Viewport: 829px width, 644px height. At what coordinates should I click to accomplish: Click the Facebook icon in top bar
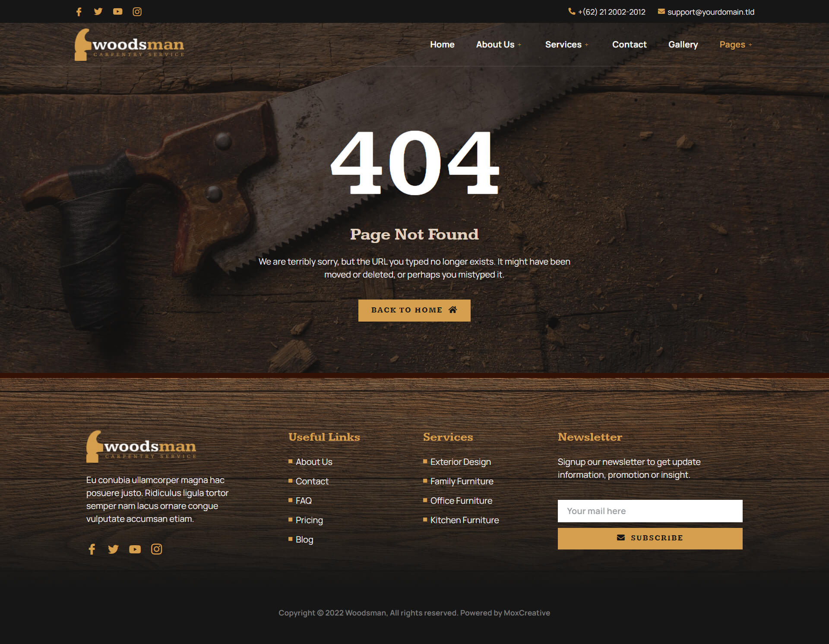[79, 12]
